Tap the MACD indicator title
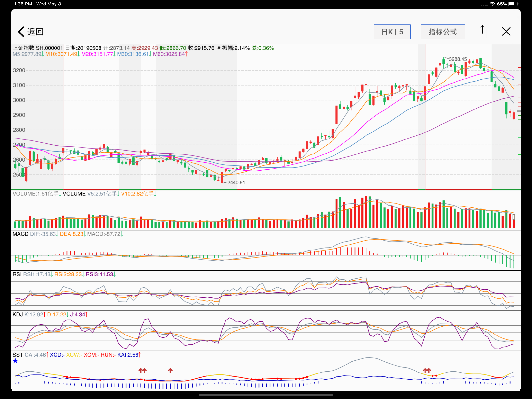 (20, 234)
